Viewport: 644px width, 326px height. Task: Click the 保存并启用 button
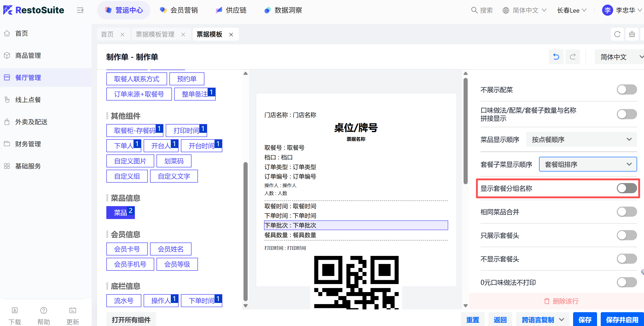621,320
